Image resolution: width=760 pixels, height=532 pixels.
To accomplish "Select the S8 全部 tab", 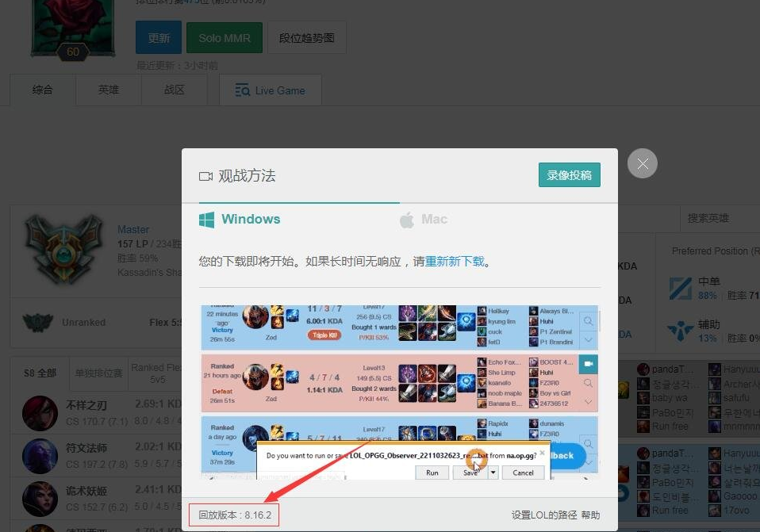I will [x=40, y=373].
